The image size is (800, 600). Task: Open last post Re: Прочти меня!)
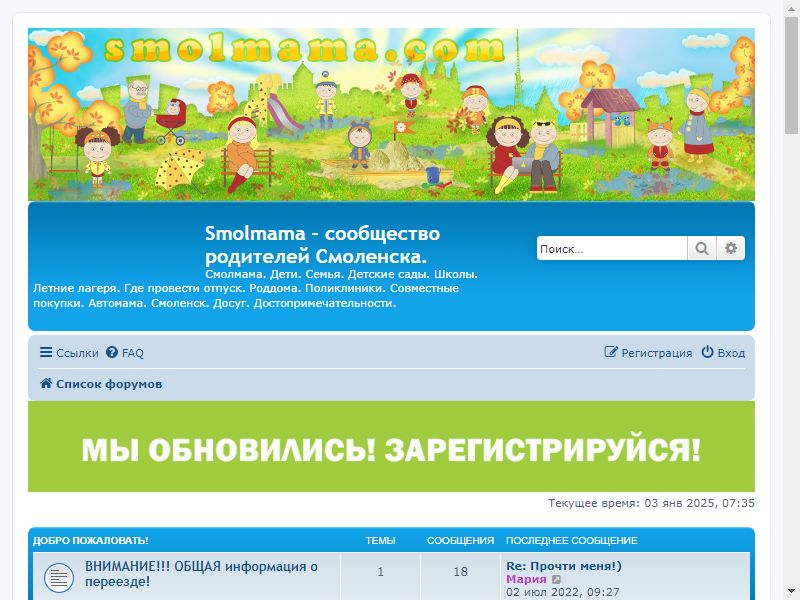pyautogui.click(x=564, y=566)
